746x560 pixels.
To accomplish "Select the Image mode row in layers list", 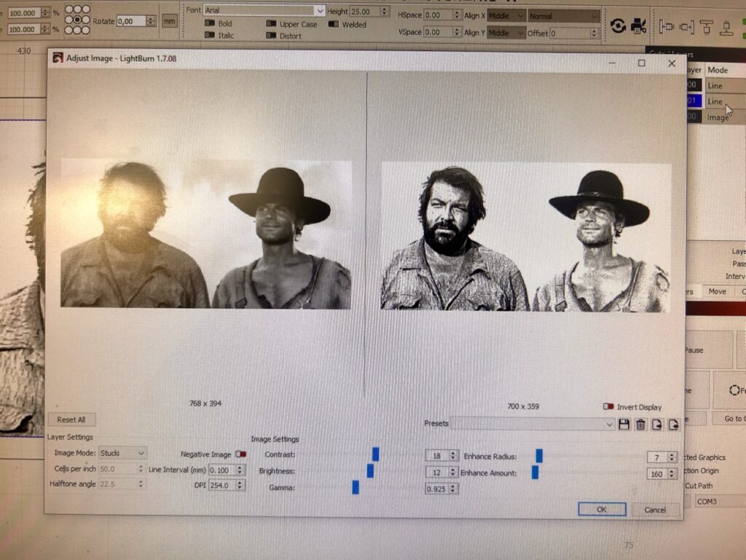I will click(x=717, y=117).
